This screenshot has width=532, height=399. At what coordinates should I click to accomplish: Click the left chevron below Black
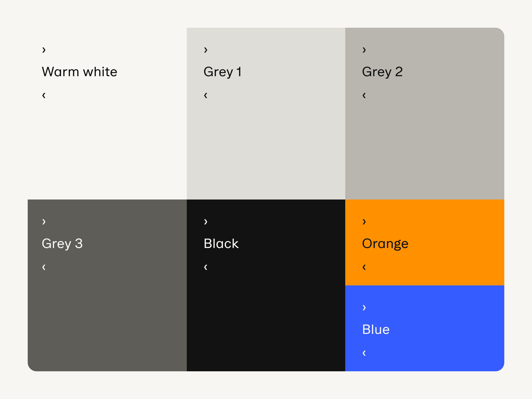tap(206, 267)
